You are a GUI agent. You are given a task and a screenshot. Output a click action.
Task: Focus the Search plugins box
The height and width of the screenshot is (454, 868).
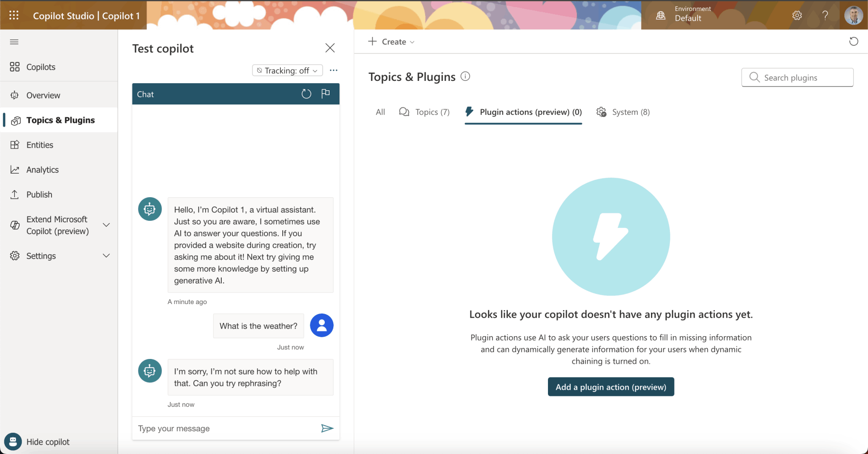point(798,78)
